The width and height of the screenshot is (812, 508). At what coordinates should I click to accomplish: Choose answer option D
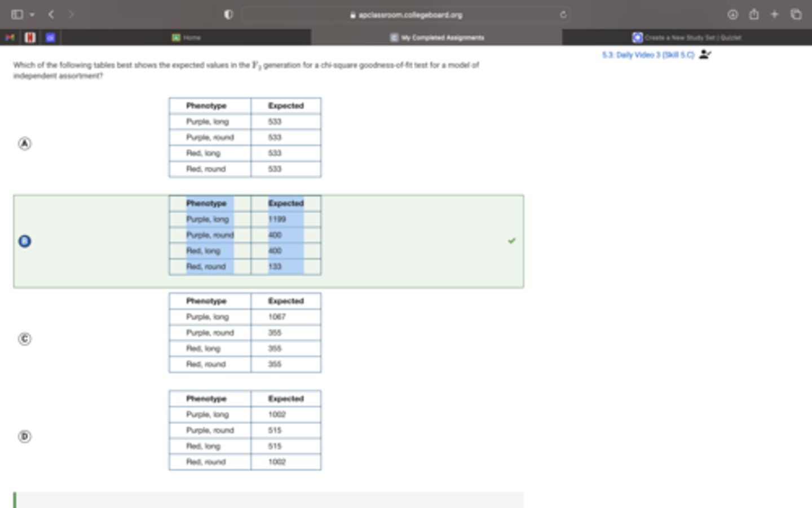[x=25, y=436]
